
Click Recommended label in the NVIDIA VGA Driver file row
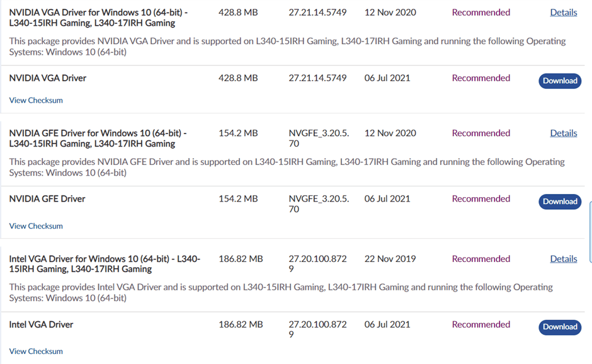481,78
